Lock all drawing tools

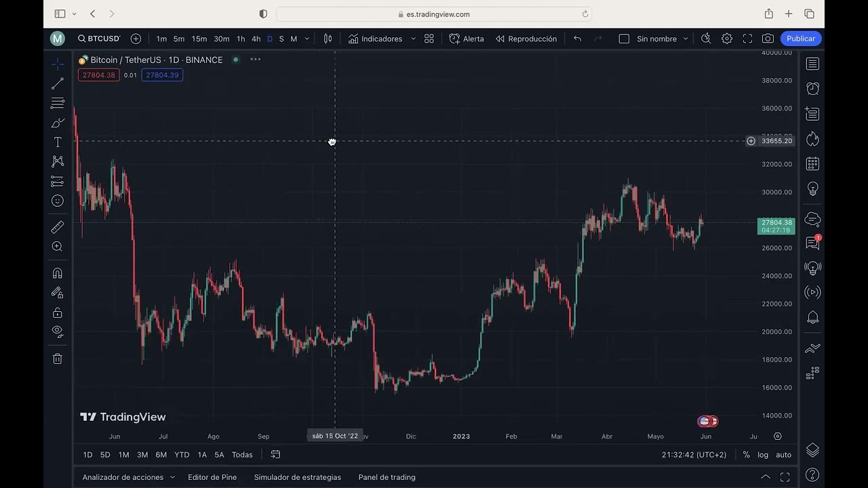[x=58, y=312]
